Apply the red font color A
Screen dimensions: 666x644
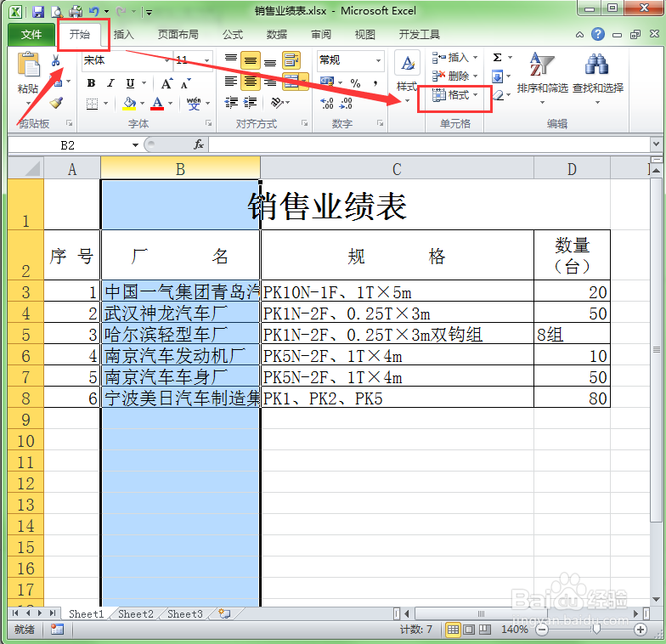[157, 104]
